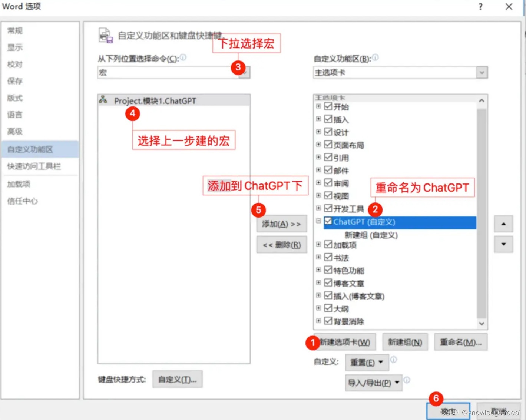Image resolution: width=526 pixels, height=420 pixels.
Task: Select the 自定义功能区 category
Action: (x=40, y=149)
